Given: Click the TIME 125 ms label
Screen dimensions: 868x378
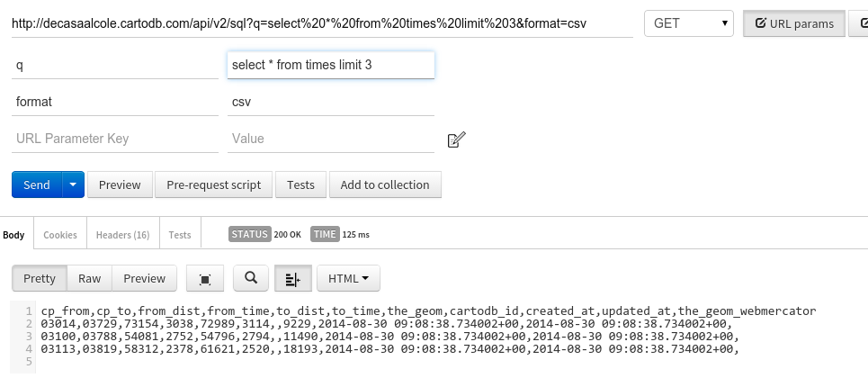Looking at the screenshot, I should tap(340, 234).
